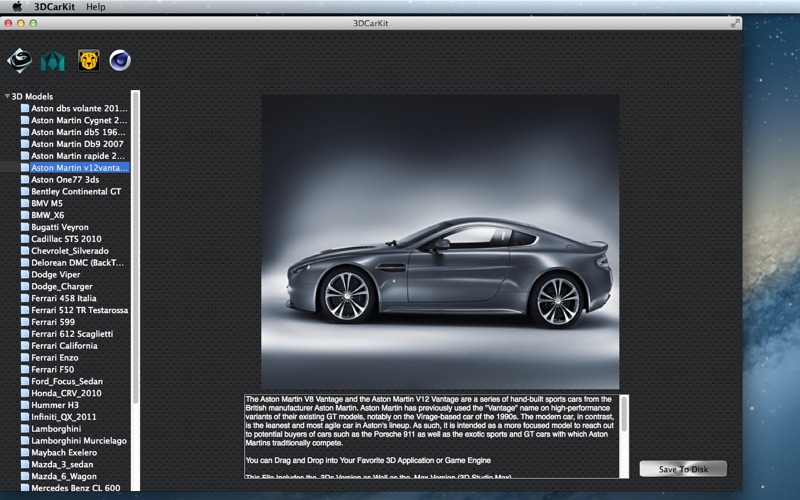Click the Maya application icon
Image resolution: width=800 pixels, height=500 pixels.
(53, 61)
